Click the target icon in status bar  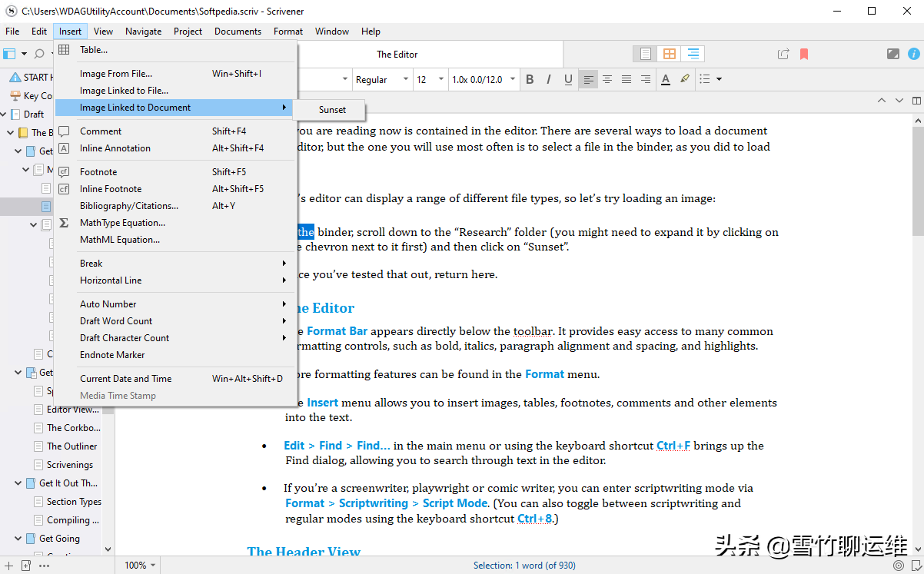[x=899, y=566]
